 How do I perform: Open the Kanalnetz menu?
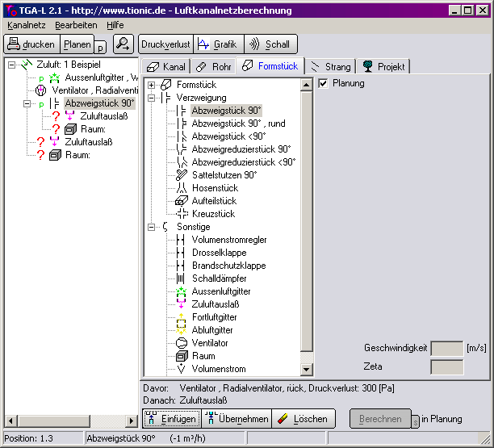click(24, 25)
